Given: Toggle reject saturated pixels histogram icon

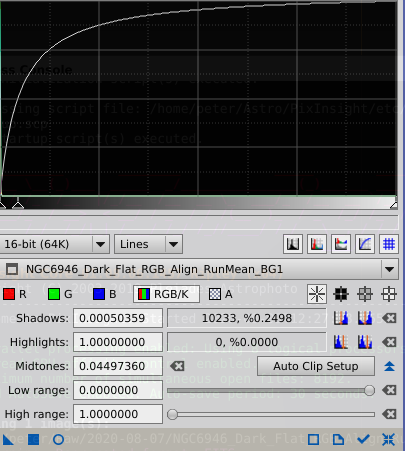Looking at the screenshot, I should click(x=293, y=244).
